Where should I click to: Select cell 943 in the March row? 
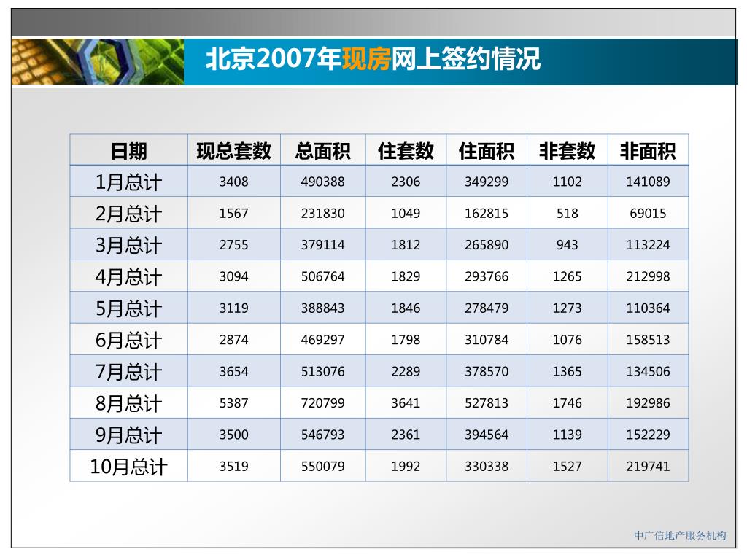click(568, 245)
